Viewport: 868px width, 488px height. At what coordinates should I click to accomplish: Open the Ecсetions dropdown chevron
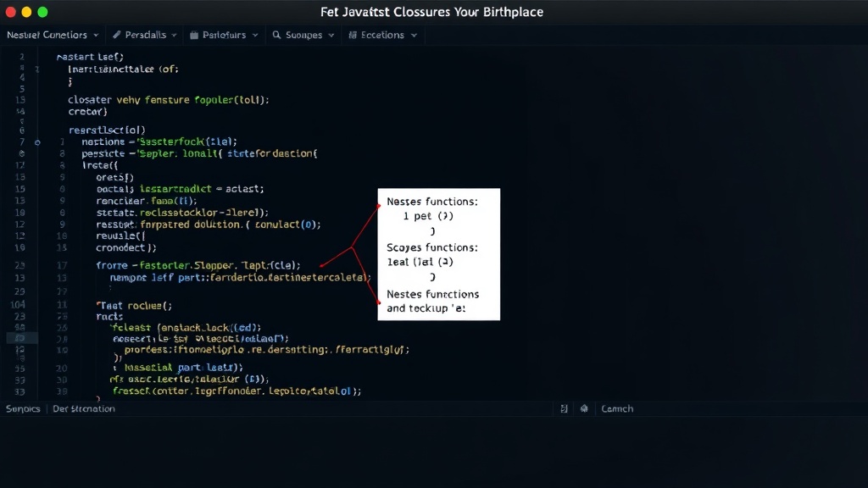414,35
